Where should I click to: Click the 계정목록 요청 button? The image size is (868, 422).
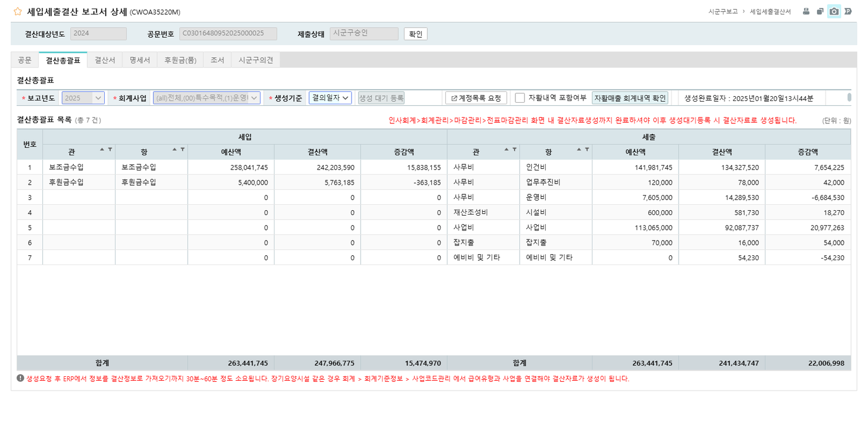pyautogui.click(x=476, y=98)
